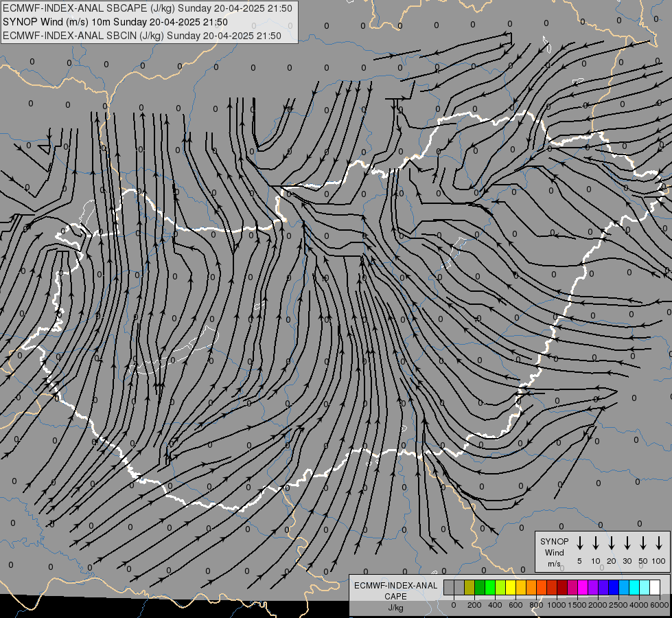Click the 400 tick label in CAPE legend
This screenshot has height=618, width=672.
495,605
